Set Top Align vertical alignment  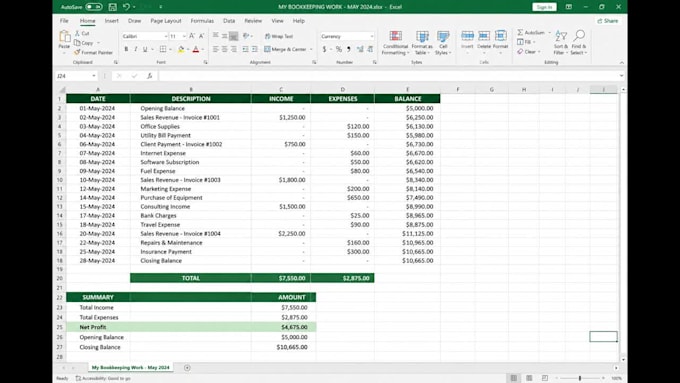click(x=216, y=36)
